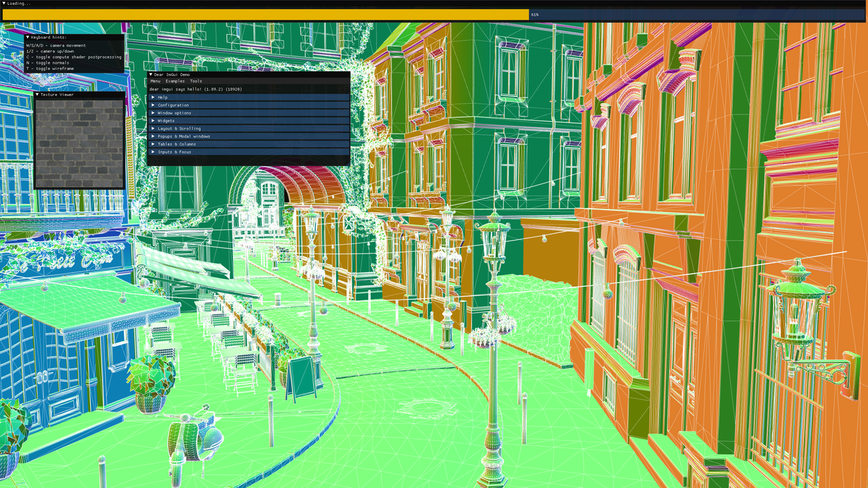Open the Tools menu
This screenshot has height=488, width=868.
[195, 81]
